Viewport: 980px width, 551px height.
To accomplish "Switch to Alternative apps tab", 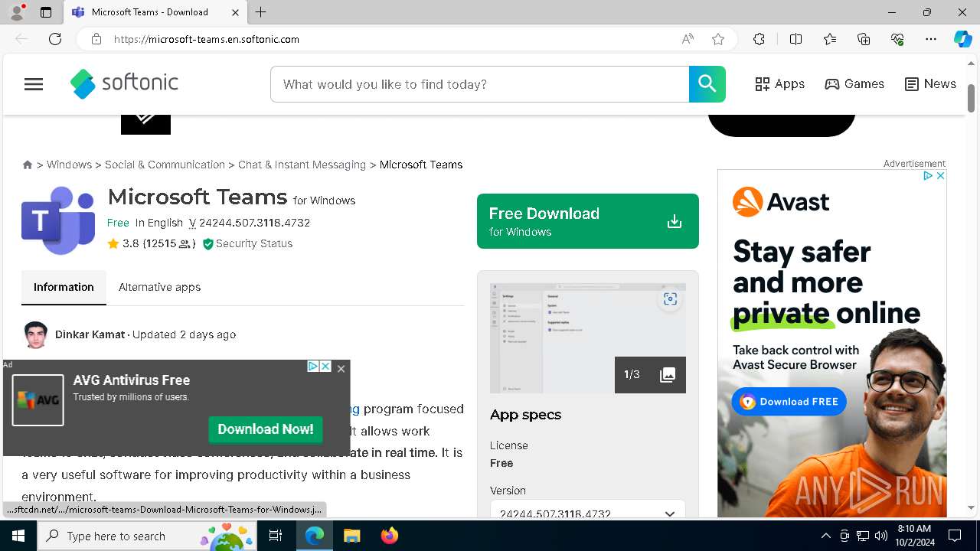I will 159,287.
